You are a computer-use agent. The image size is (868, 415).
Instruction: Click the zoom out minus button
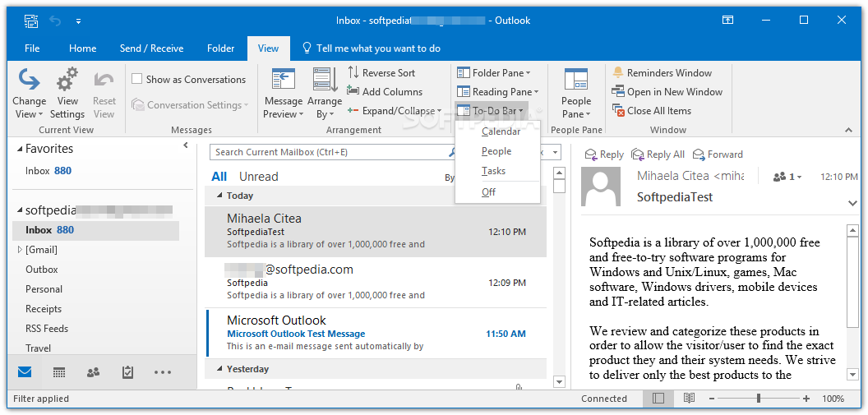pos(711,399)
